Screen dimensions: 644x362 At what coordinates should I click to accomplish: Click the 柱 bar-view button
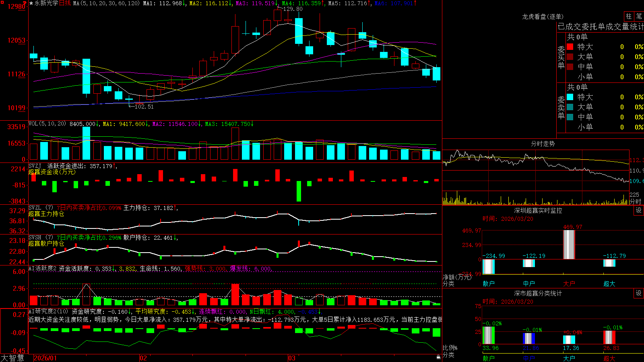629,16
